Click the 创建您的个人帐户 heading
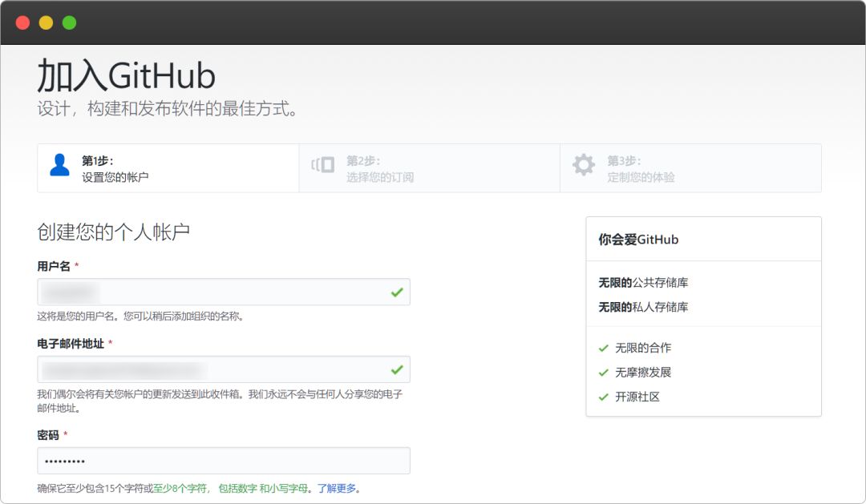Image resolution: width=866 pixels, height=504 pixels. (113, 232)
